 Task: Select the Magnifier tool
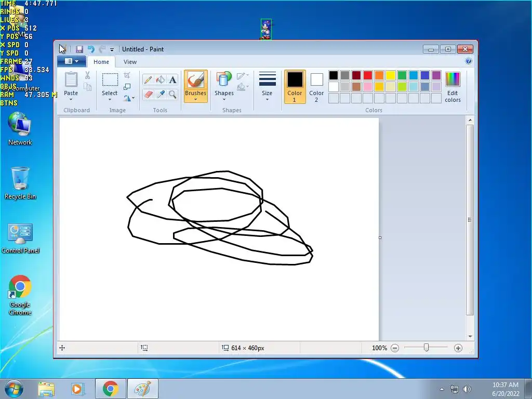[x=172, y=94]
